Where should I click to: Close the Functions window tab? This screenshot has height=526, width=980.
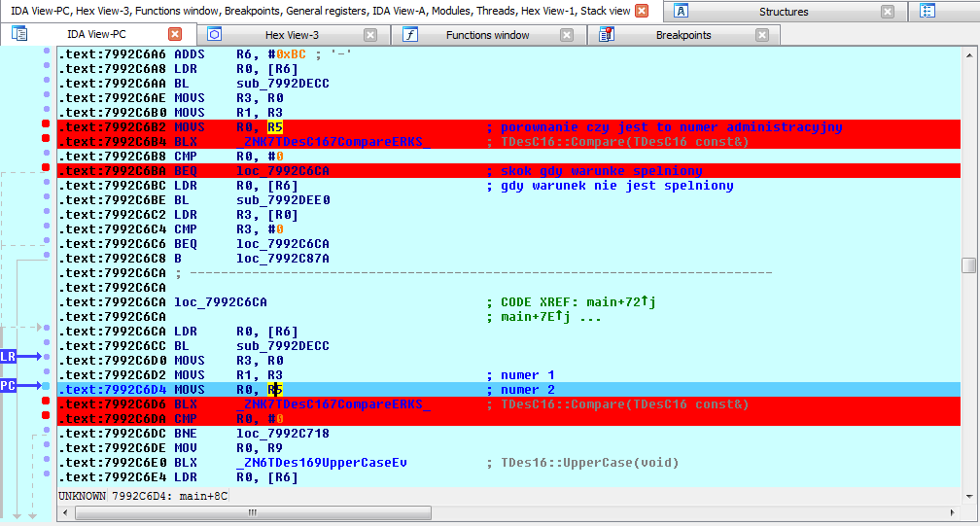(x=567, y=35)
